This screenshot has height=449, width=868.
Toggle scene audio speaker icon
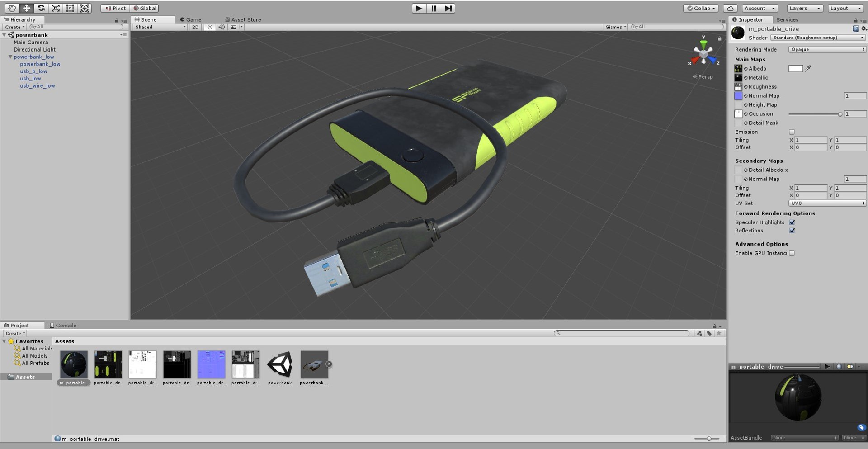point(221,27)
